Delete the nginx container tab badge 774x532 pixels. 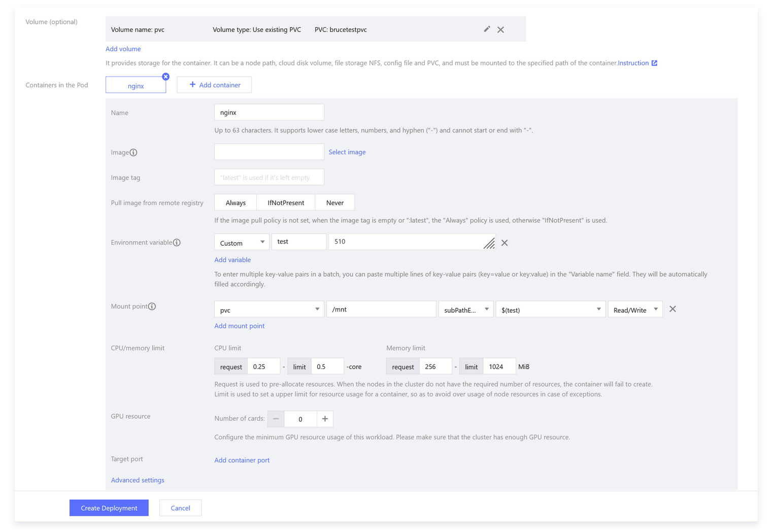point(165,77)
